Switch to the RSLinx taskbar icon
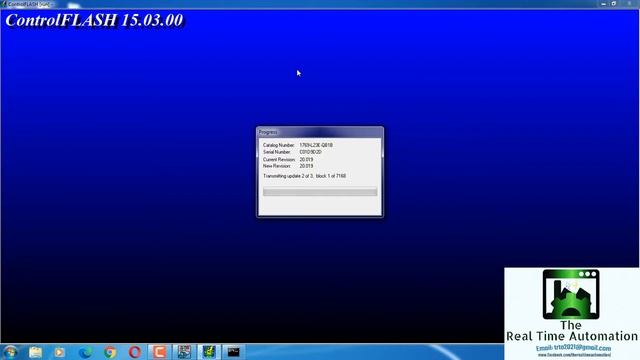 (x=184, y=352)
